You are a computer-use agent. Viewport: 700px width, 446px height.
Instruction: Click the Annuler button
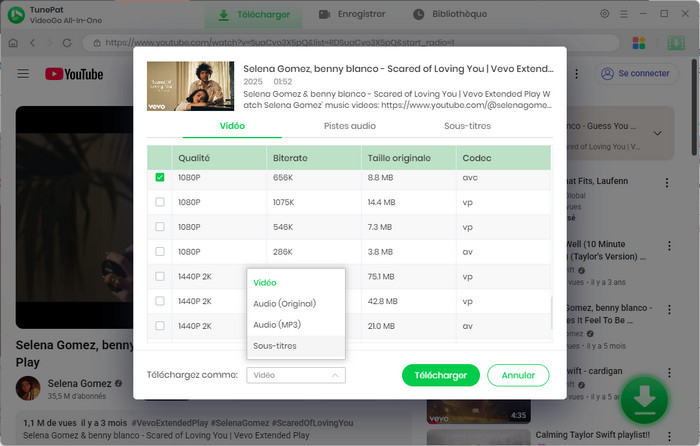(518, 375)
